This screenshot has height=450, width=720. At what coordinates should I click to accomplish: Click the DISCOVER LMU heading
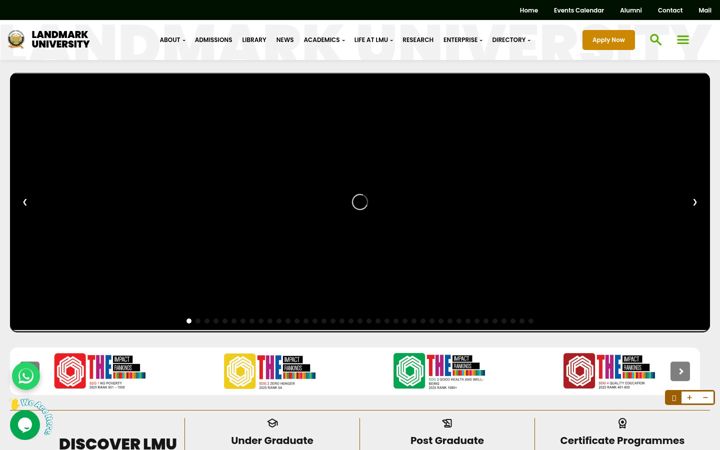[118, 443]
